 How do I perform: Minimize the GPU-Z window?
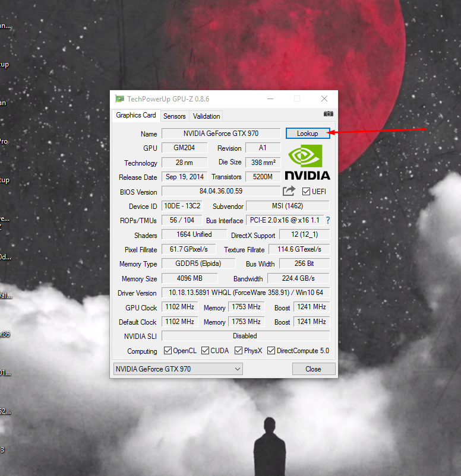coord(270,99)
